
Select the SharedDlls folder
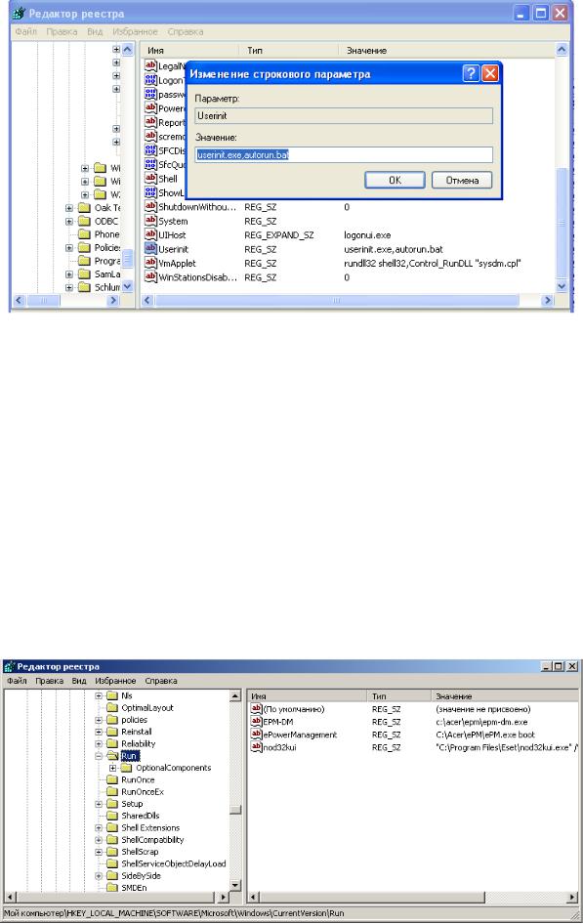(x=141, y=816)
